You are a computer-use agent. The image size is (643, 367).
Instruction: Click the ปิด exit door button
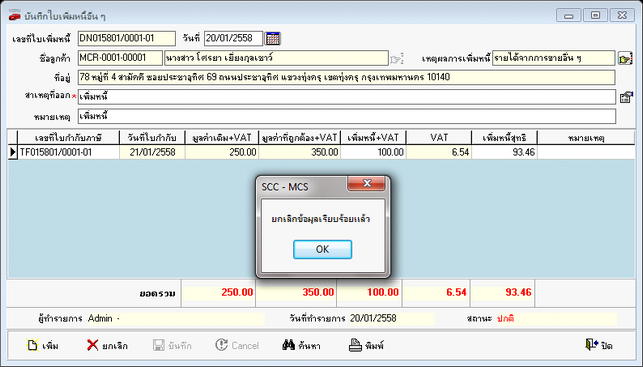(599, 345)
